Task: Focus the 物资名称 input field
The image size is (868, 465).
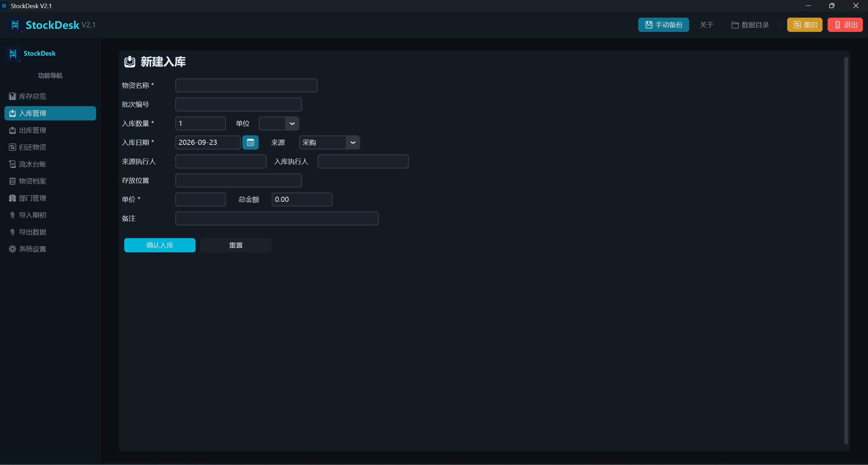Action: [246, 85]
